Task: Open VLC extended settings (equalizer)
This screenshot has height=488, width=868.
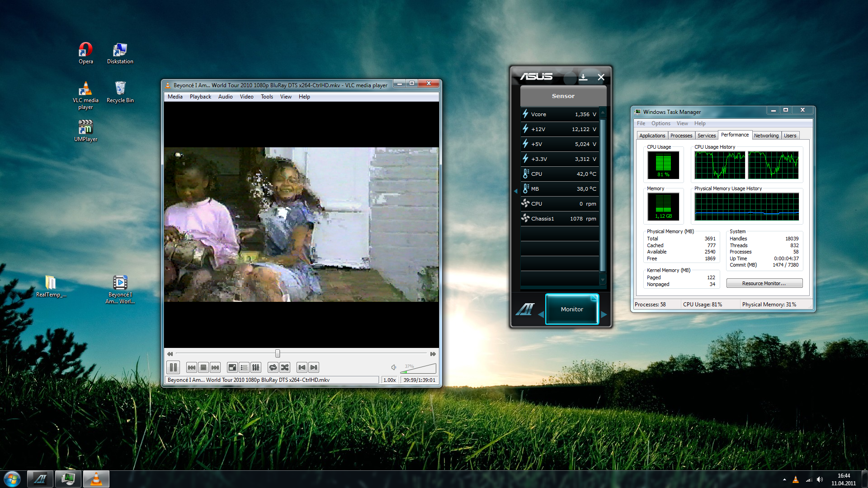Action: (x=256, y=367)
